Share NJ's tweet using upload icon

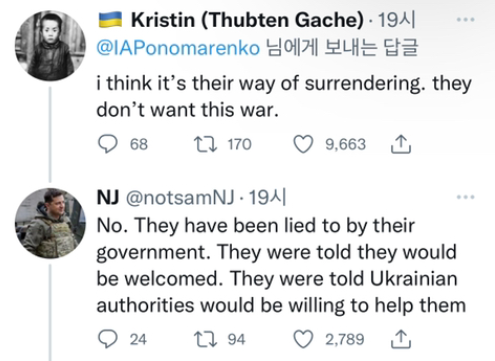coord(401,339)
